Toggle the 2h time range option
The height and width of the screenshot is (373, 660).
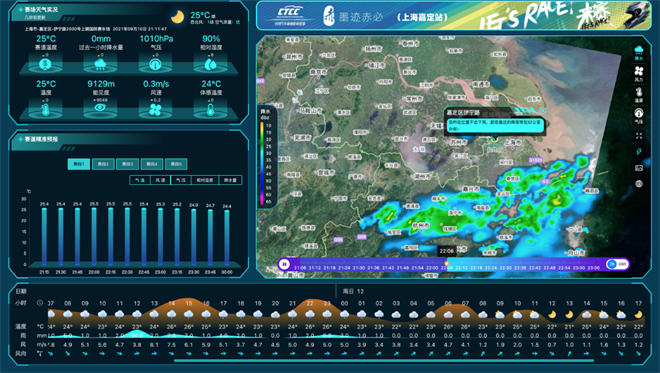click(x=612, y=264)
